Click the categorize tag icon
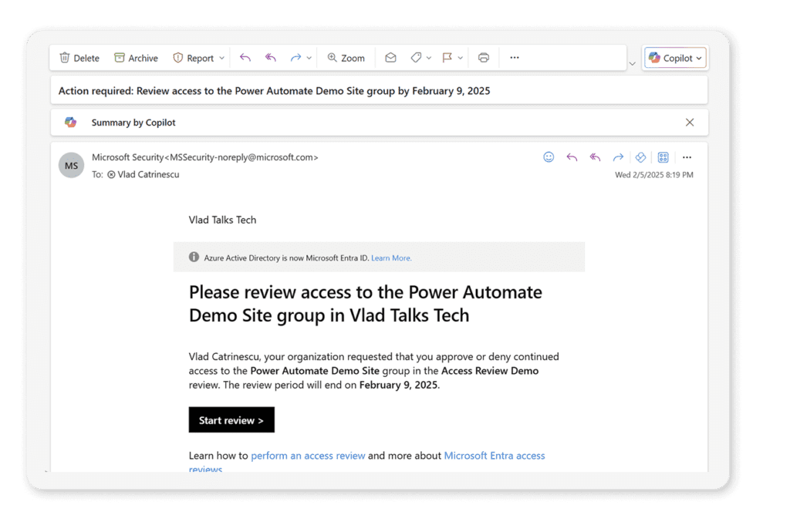This screenshot has width=790, height=532. point(416,58)
